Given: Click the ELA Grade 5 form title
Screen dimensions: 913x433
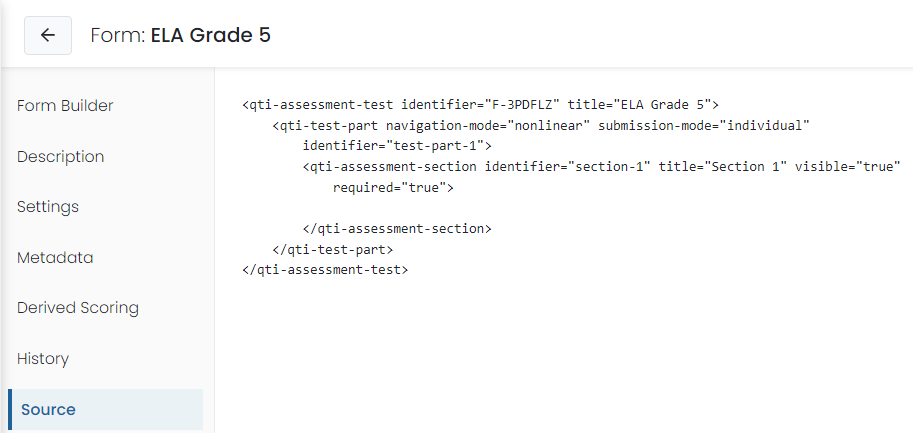Looking at the screenshot, I should click(x=211, y=36).
